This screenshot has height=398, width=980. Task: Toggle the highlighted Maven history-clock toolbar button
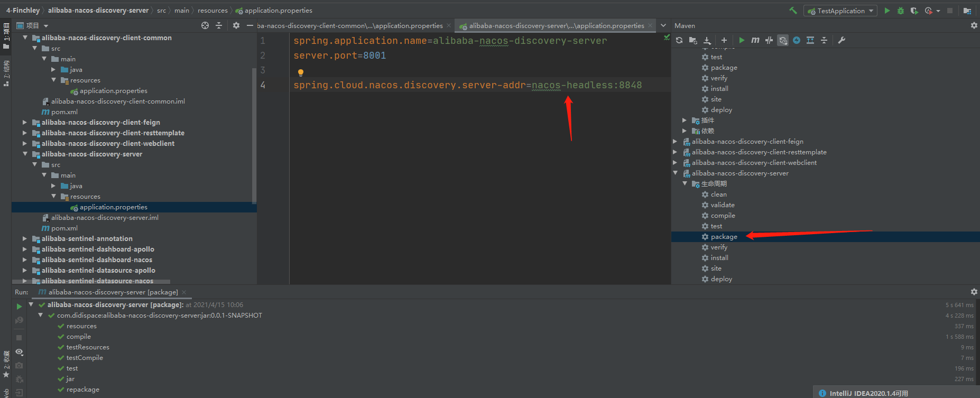(x=783, y=40)
